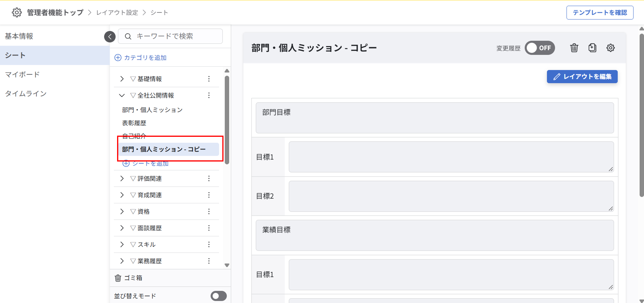The image size is (644, 303).
Task: Click the キーワードで検索 search field
Action: 170,36
